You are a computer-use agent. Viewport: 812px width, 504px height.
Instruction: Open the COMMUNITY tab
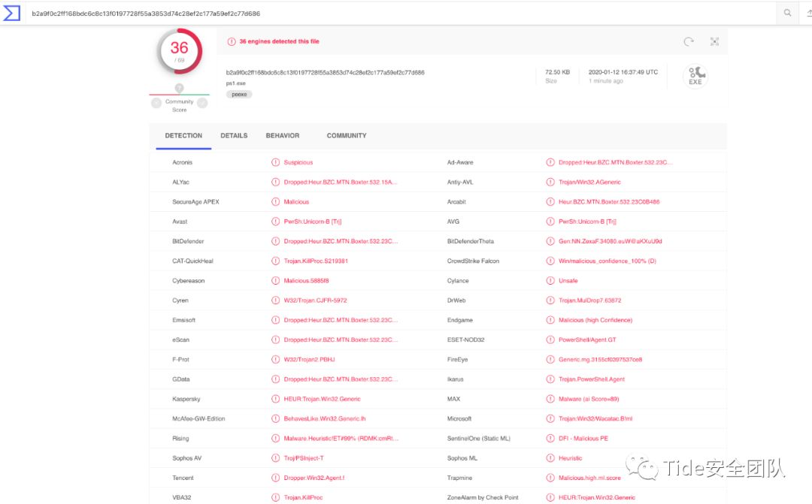[x=347, y=135]
